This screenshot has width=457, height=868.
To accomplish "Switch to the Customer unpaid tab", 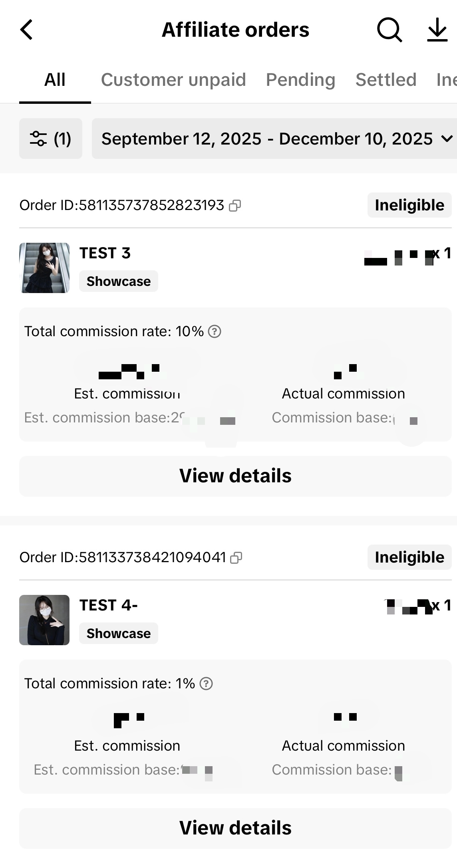I will 173,80.
